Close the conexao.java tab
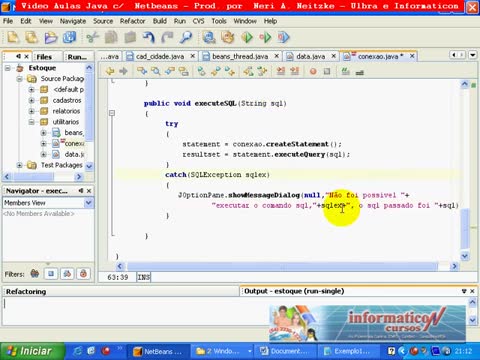Image resolution: width=480 pixels, height=360 pixels. click(x=412, y=56)
